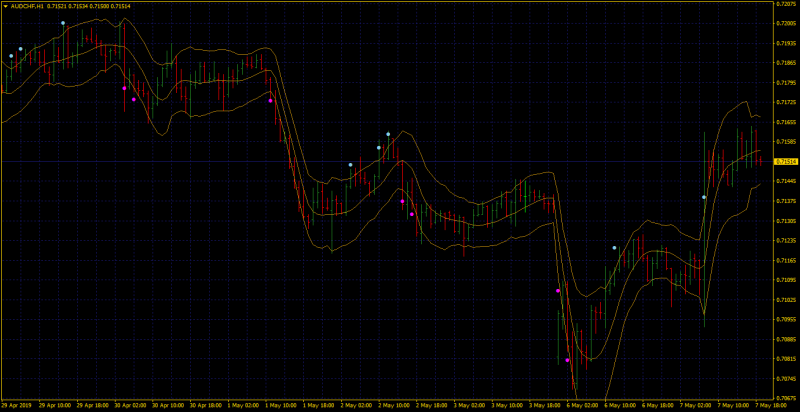Click the 0.71165 price axis label
The image size is (800, 412).
click(785, 261)
